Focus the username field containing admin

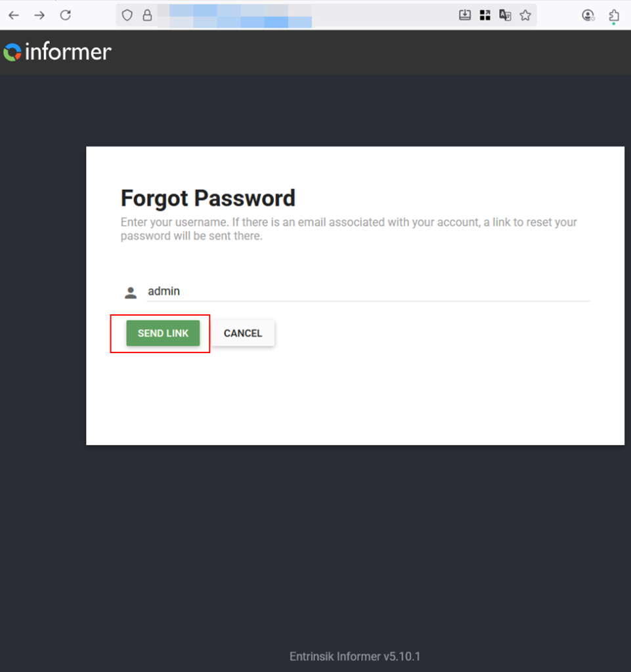pos(368,291)
